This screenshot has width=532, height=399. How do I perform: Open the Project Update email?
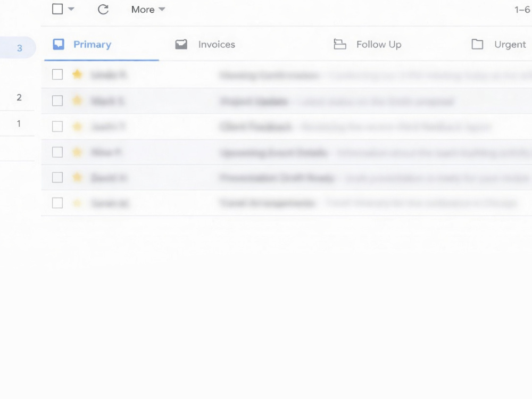pyautogui.click(x=286, y=101)
